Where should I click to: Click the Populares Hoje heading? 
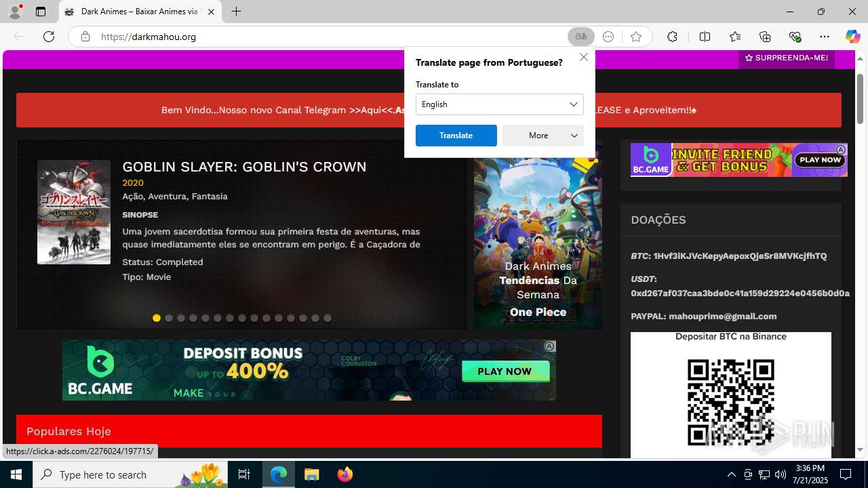68,431
